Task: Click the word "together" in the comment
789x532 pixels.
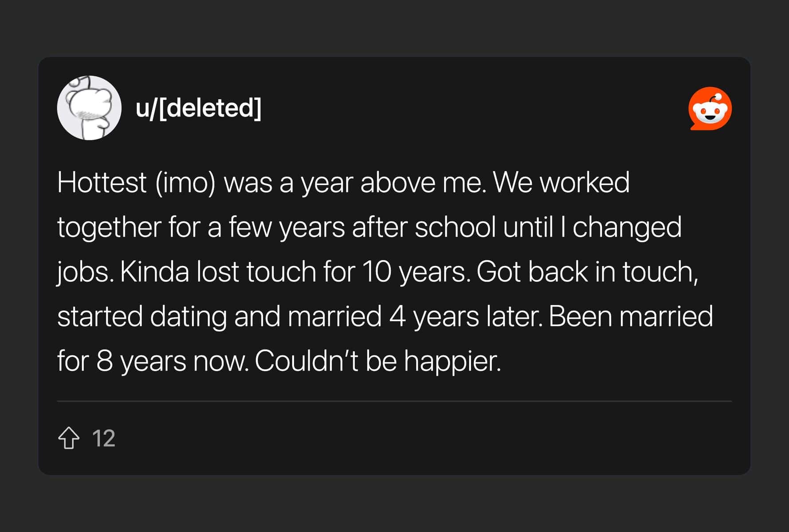Action: coord(109,227)
